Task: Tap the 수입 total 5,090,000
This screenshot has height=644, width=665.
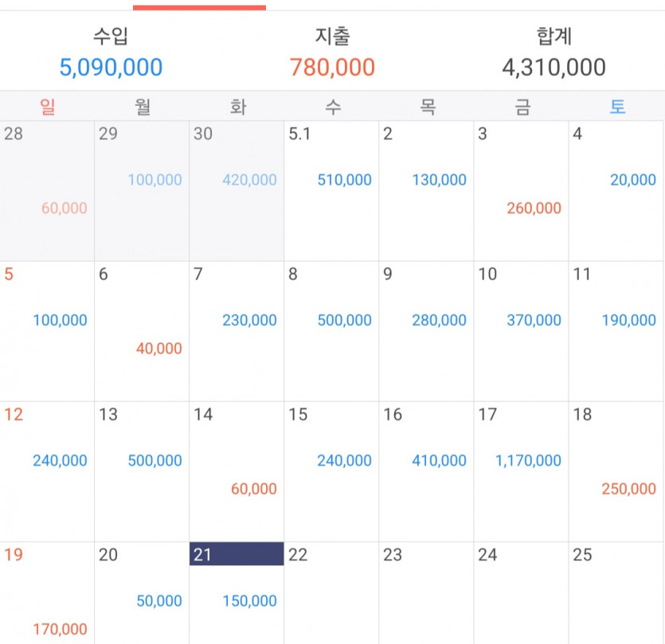Action: 111,68
